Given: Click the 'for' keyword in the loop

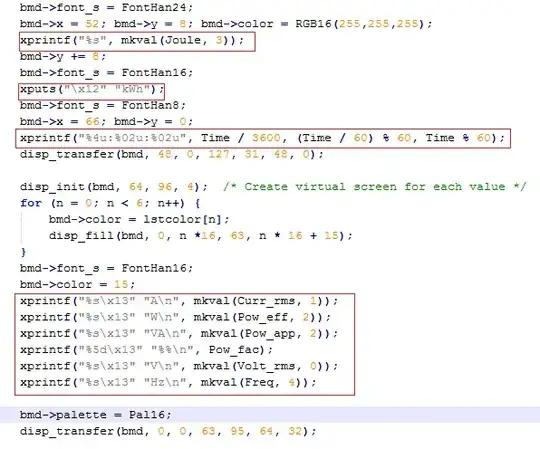Looking at the screenshot, I should [x=31, y=203].
